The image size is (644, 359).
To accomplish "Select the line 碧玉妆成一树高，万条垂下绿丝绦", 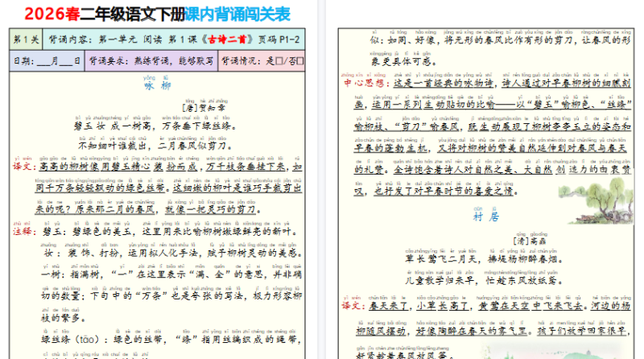I will (155, 126).
